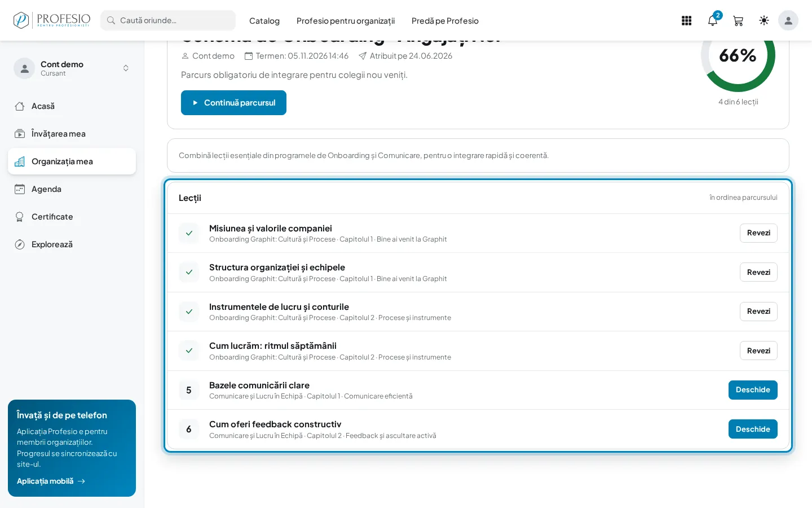Screen dimensions: 812x508
Task: Click checkmark icon for Cum lucrăm: ritmul săptămânii
Action: pos(189,351)
